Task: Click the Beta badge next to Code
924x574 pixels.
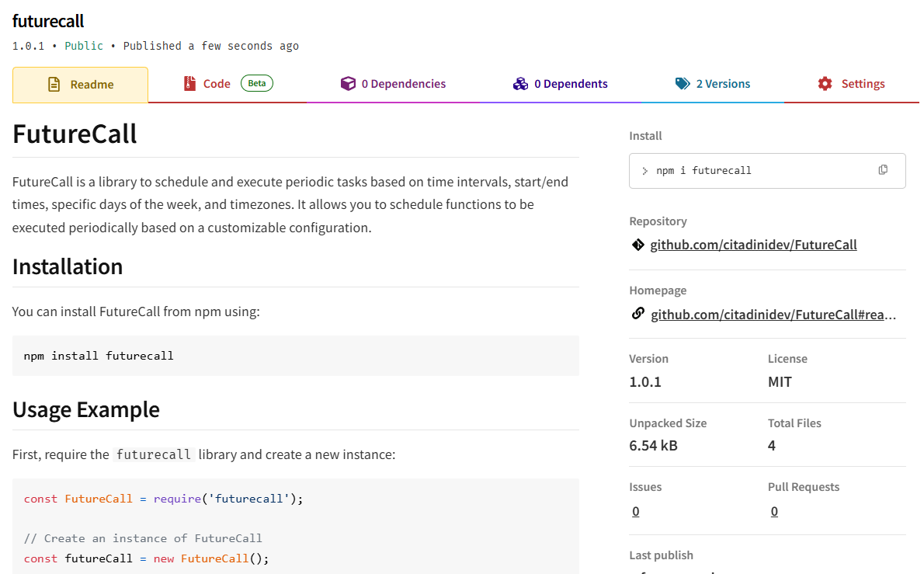Action: point(256,83)
